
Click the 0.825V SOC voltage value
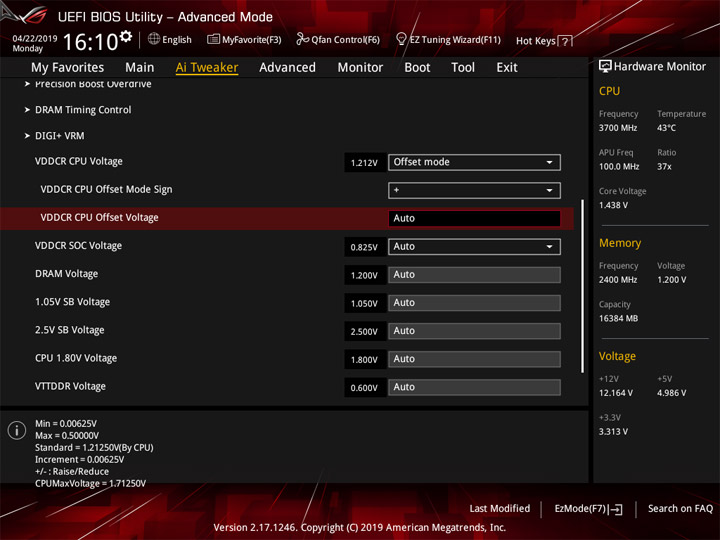pyautogui.click(x=364, y=248)
